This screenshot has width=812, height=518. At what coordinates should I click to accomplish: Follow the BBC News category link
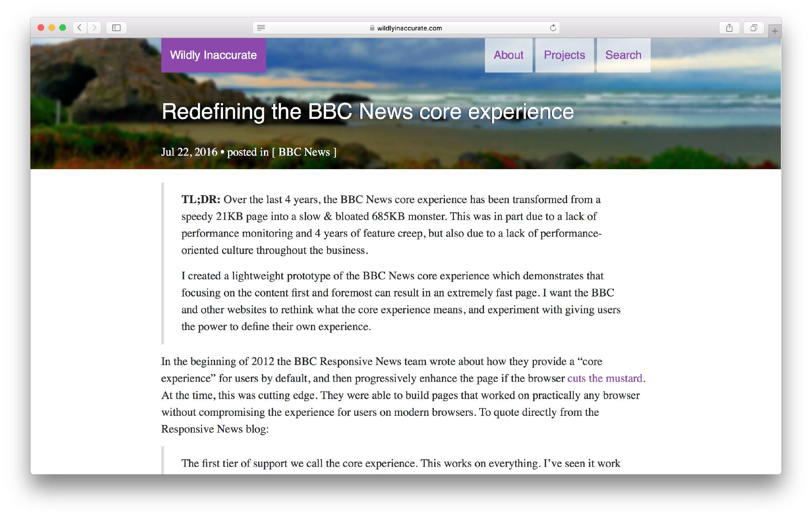pyautogui.click(x=304, y=152)
